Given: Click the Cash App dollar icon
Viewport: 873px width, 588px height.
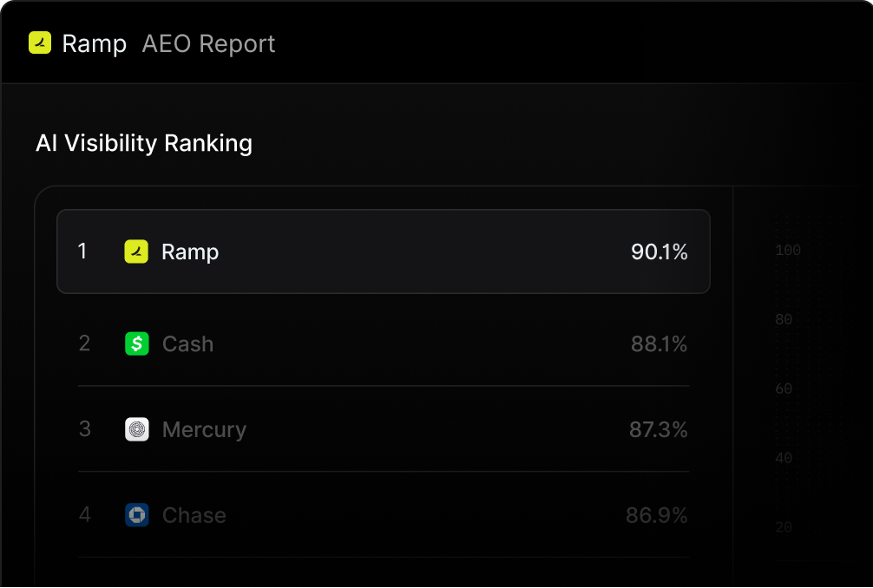Looking at the screenshot, I should 135,343.
